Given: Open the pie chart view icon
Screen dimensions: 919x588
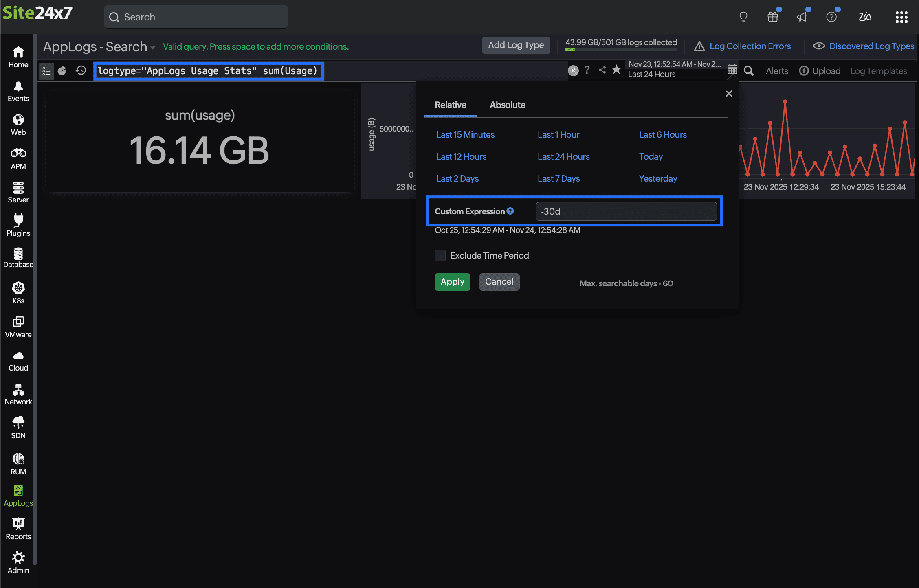Looking at the screenshot, I should 61,71.
